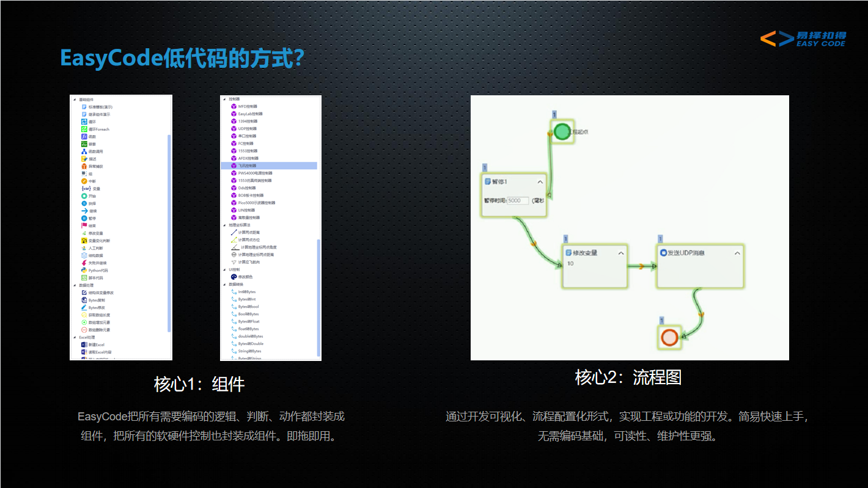Viewport: 868px width, 488px height.
Task: Click the green 工程起点 start node
Action: tap(561, 131)
